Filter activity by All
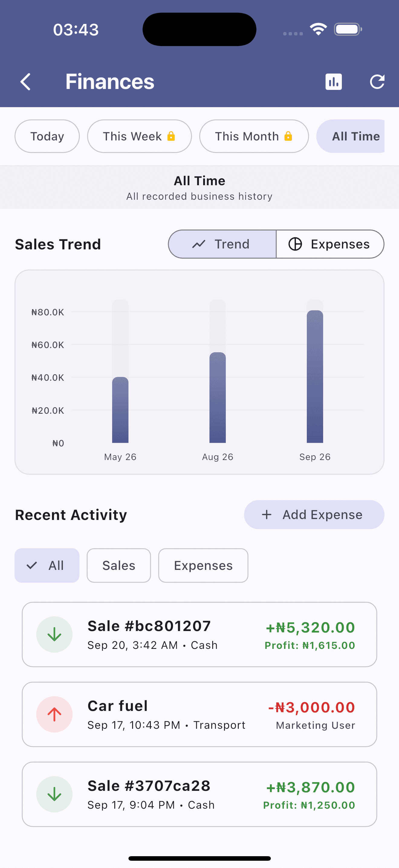Image resolution: width=399 pixels, height=868 pixels. click(47, 565)
